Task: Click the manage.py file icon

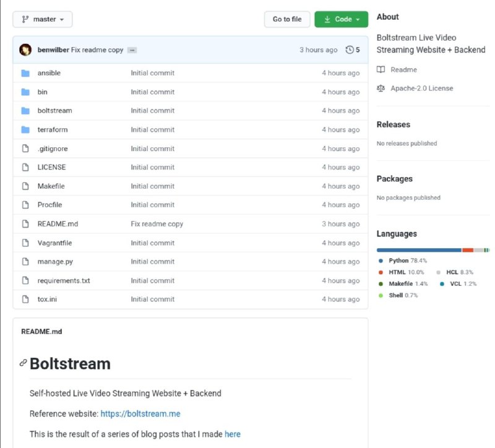Action: pos(25,261)
